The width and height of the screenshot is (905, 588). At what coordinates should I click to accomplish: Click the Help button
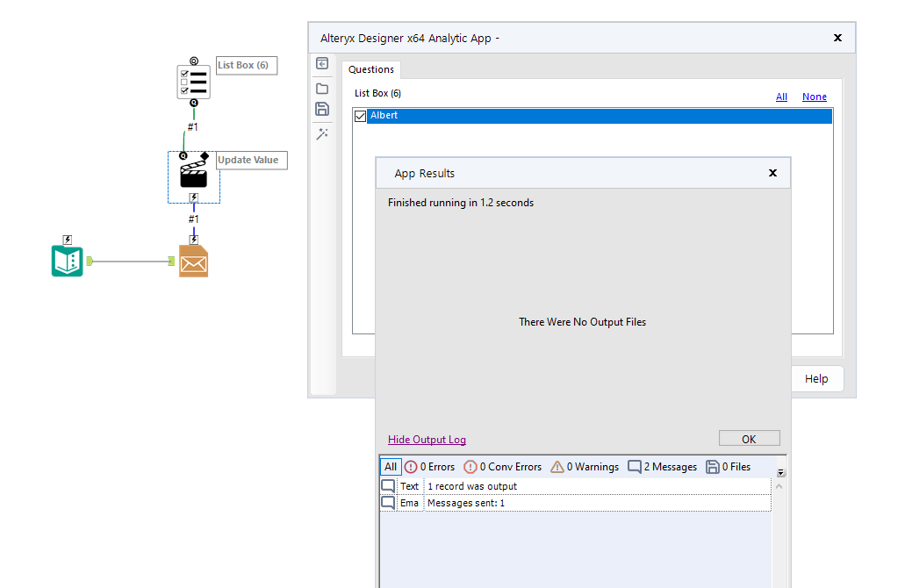[x=816, y=378]
